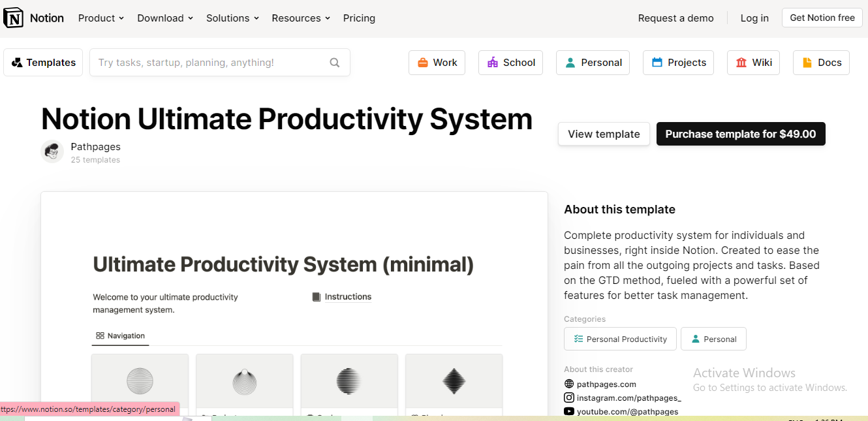Viewport: 868px width, 421px height.
Task: Click the Notion Ultimate Productivity System heading
Action: [x=287, y=119]
